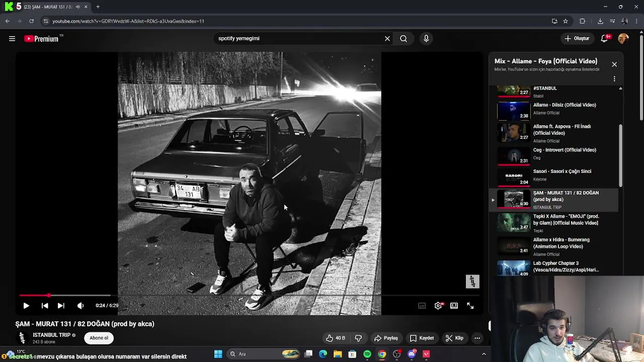Open Windows Start menu
Viewport: 644px width, 362px height.
tap(218, 354)
